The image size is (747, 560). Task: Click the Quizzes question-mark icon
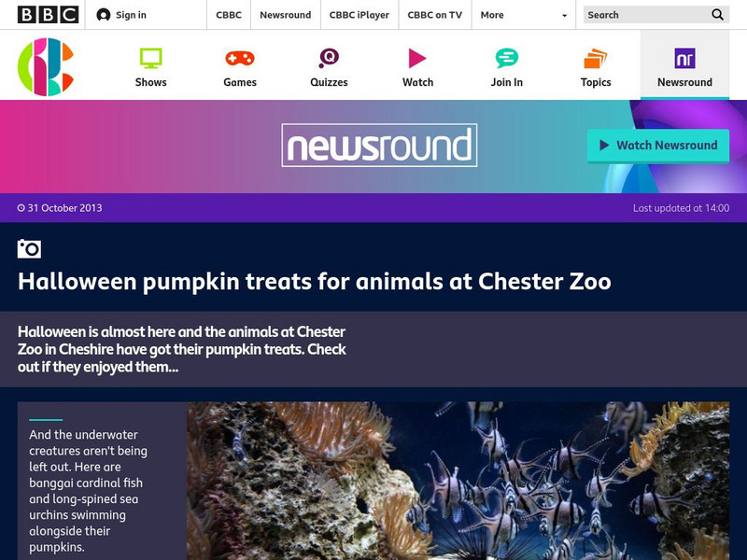328,58
